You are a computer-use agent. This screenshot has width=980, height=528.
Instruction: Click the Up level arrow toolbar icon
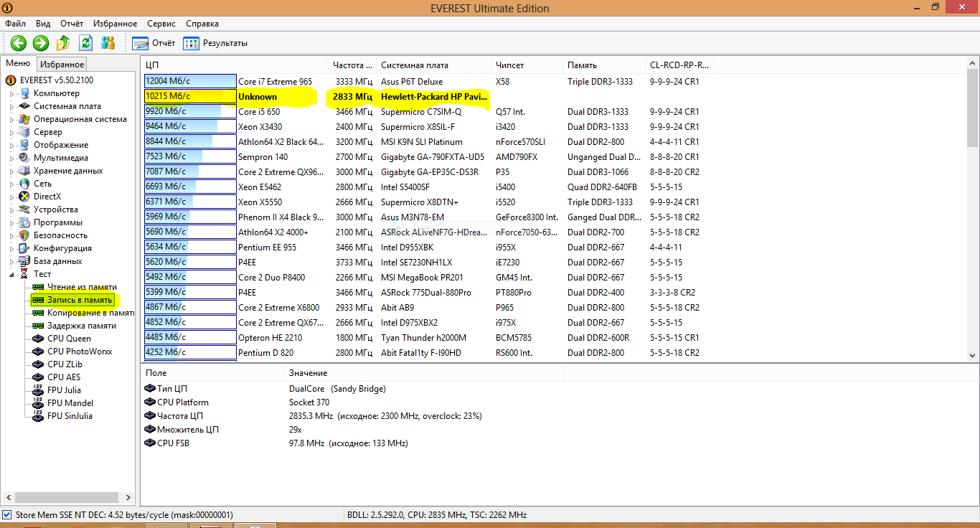(x=63, y=43)
